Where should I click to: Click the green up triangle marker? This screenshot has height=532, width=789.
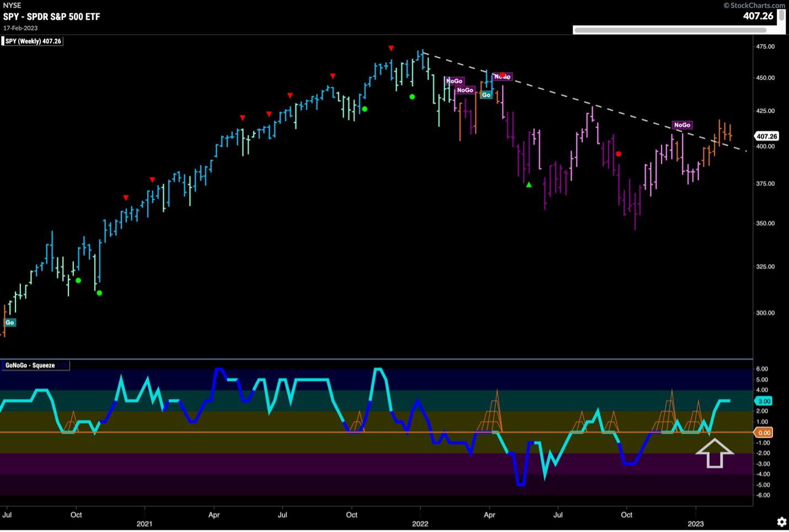pos(529,185)
